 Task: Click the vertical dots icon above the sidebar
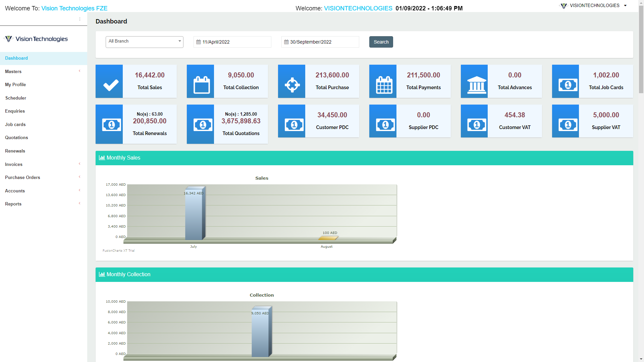pyautogui.click(x=80, y=19)
